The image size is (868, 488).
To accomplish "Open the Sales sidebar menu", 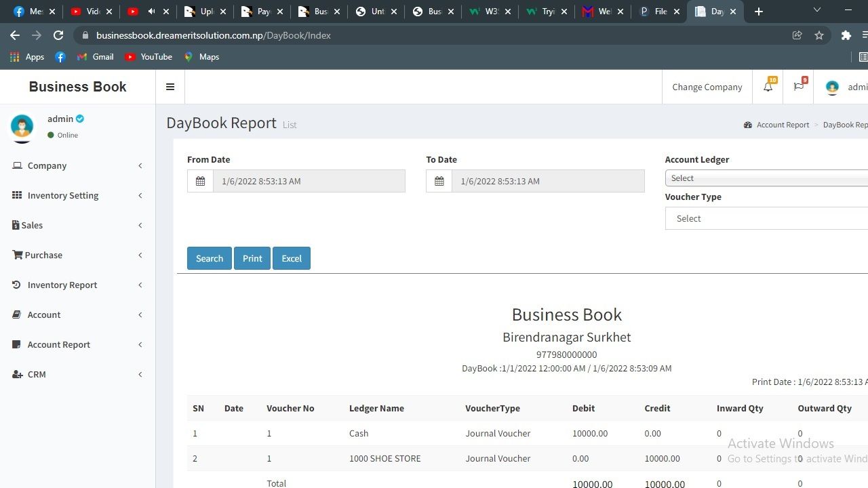I will pos(32,225).
